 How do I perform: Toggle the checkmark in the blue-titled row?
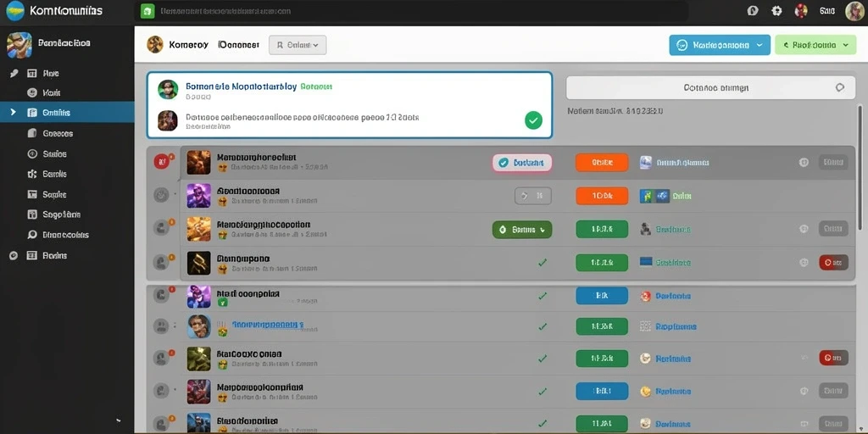542,326
